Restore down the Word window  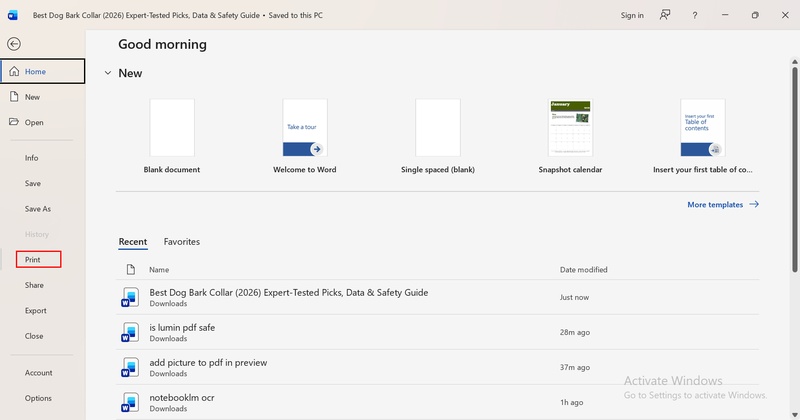[755, 15]
